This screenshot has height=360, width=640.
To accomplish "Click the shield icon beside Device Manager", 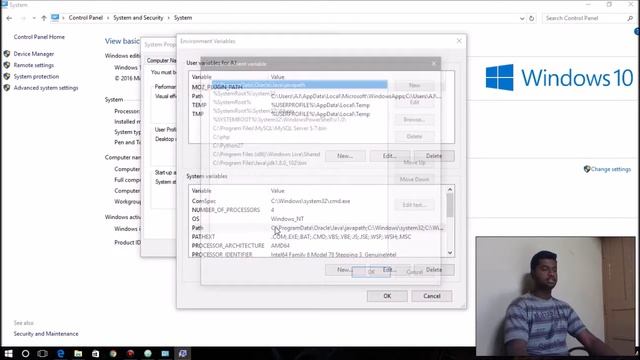I will coord(7,53).
